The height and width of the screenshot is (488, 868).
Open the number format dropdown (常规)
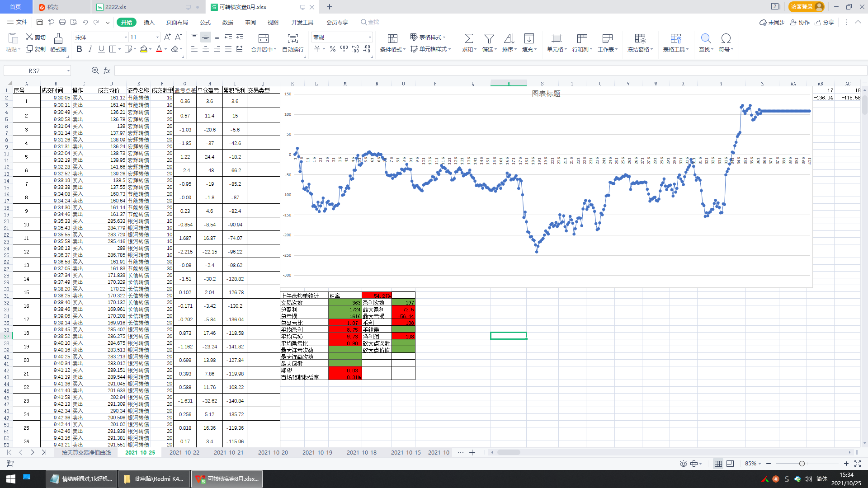tap(370, 37)
